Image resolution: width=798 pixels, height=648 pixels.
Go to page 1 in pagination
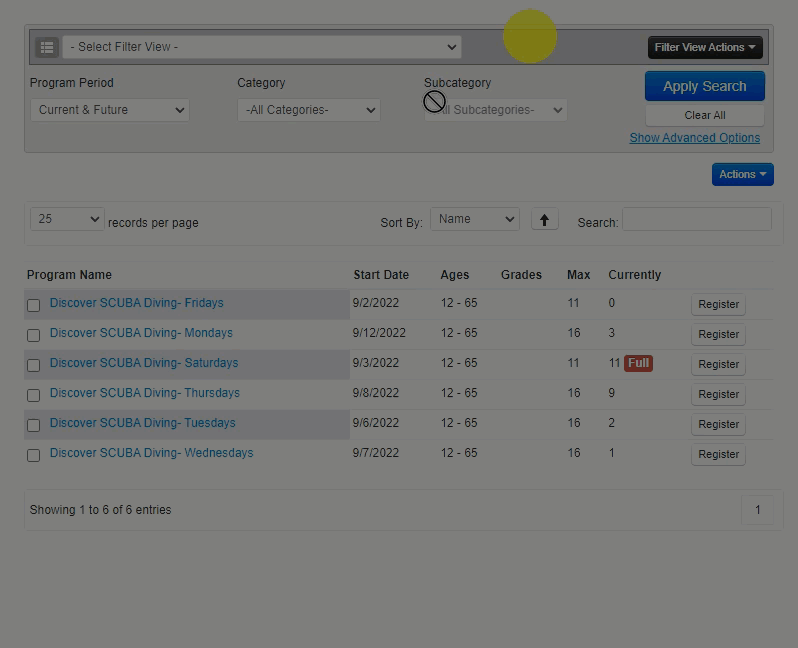point(757,510)
